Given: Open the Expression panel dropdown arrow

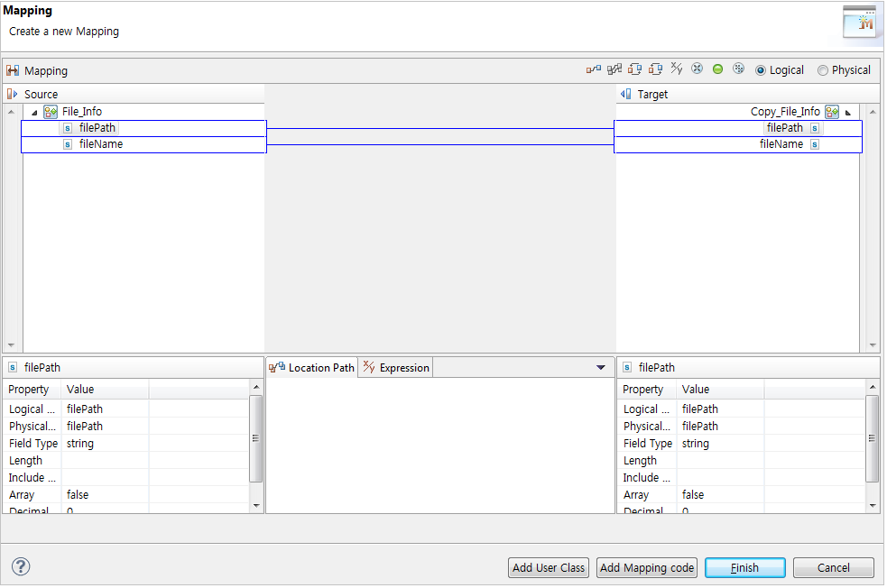Looking at the screenshot, I should tap(600, 367).
